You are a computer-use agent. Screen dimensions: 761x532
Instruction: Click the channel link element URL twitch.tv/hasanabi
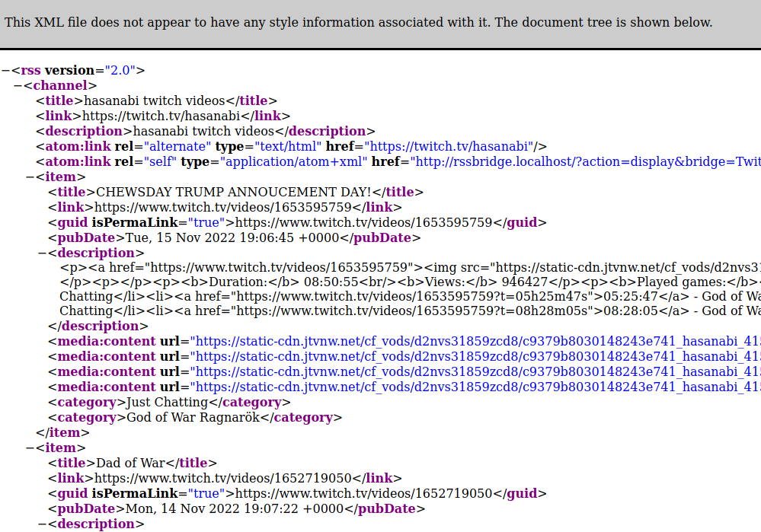[x=161, y=116]
